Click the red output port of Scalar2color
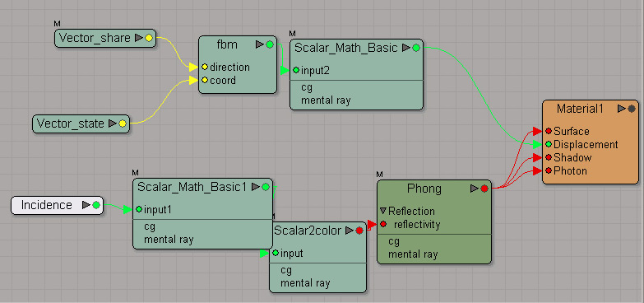Viewport: 644px width, 303px height. pos(359,231)
